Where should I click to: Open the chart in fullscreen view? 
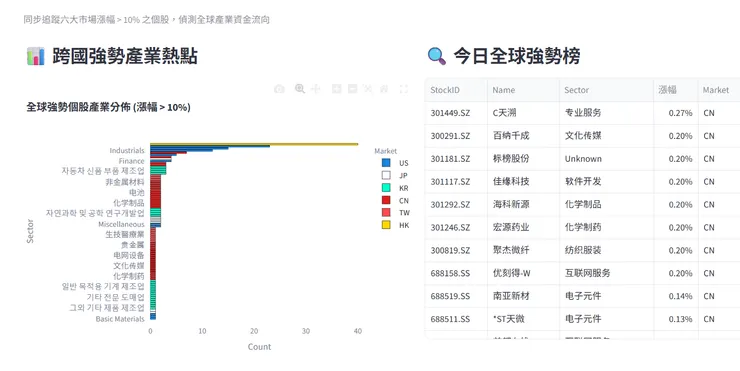(404, 89)
